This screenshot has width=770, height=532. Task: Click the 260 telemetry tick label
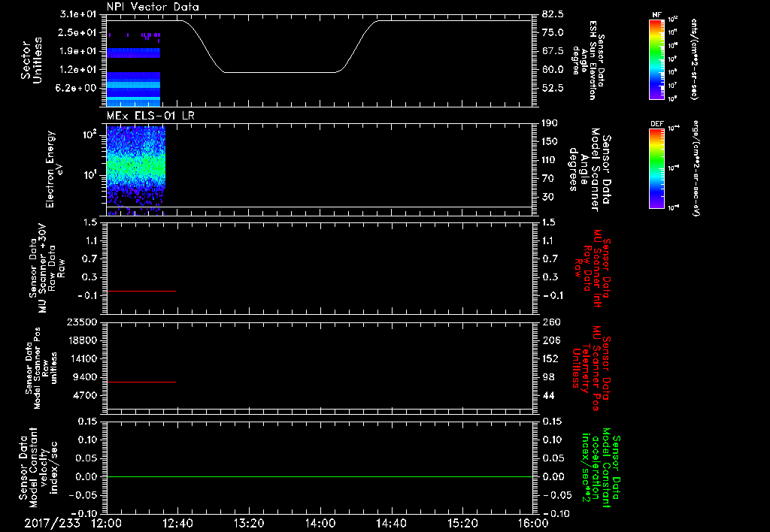pyautogui.click(x=550, y=322)
